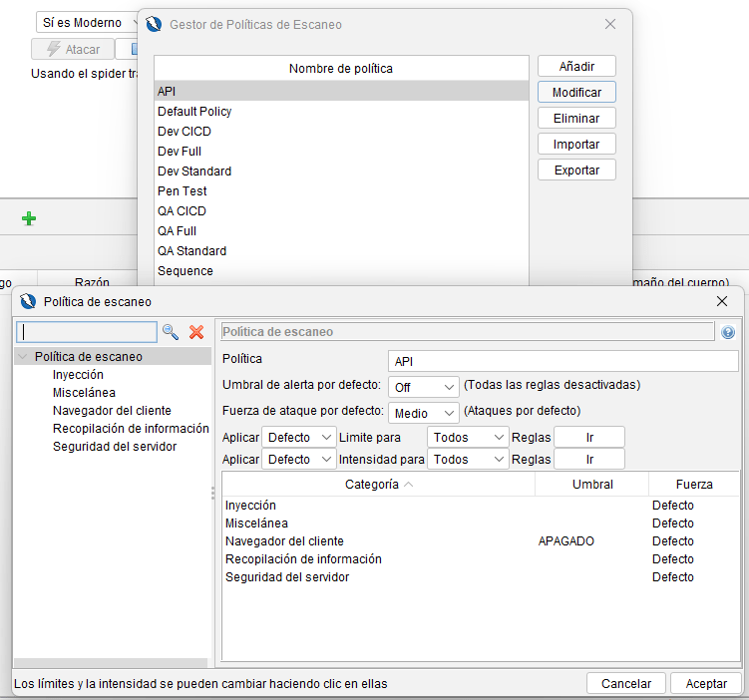
Task: Click the Política name input field
Action: [x=562, y=361]
